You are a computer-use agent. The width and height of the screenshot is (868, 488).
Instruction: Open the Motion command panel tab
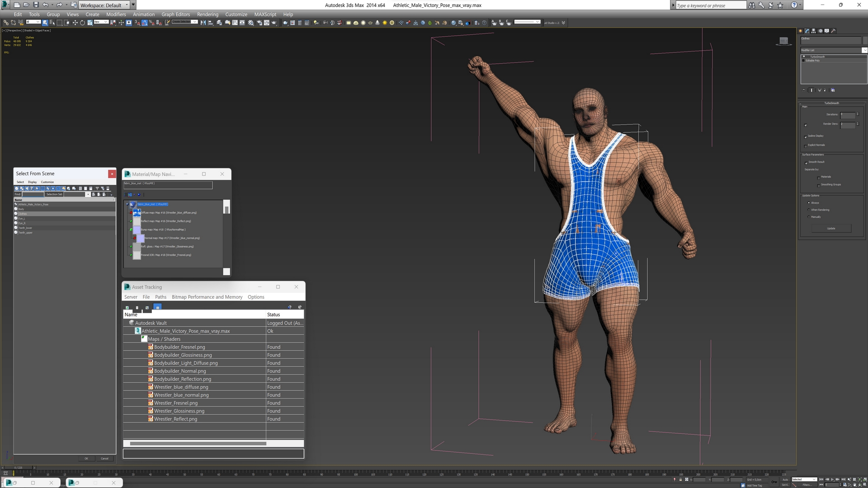point(820,31)
